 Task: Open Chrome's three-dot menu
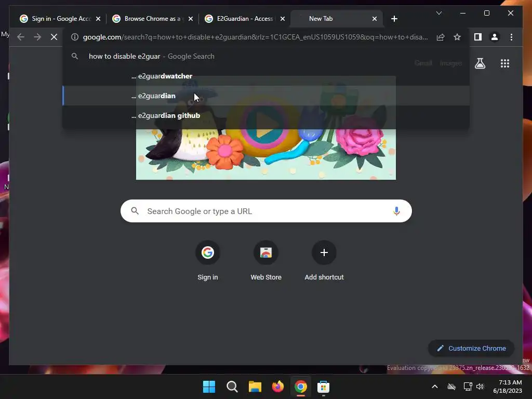[511, 37]
